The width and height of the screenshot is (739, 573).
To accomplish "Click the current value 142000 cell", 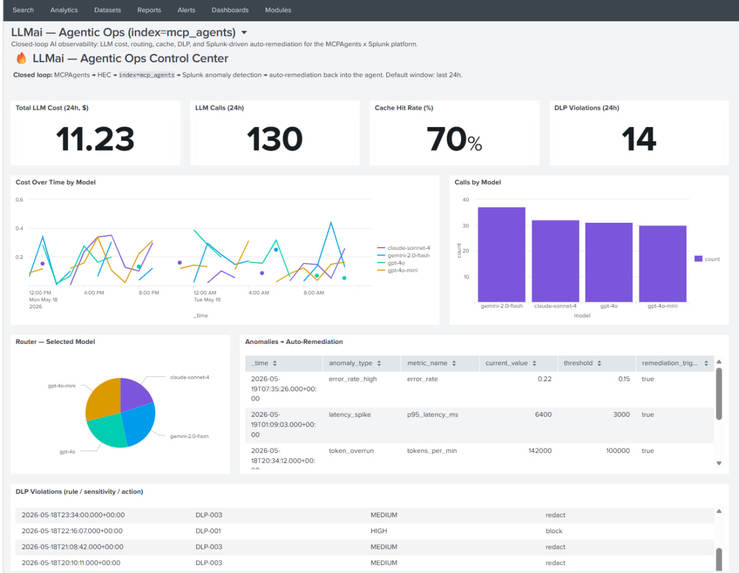I will (x=540, y=451).
